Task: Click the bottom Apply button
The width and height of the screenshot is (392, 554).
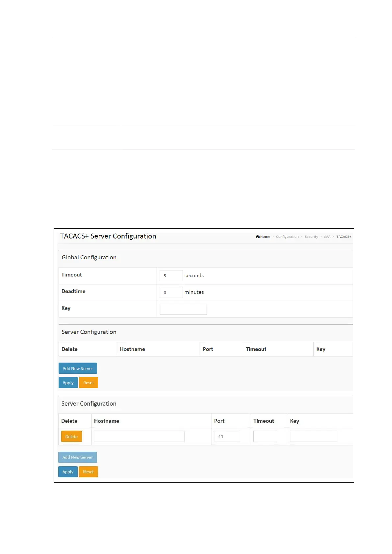Action: pos(68,472)
